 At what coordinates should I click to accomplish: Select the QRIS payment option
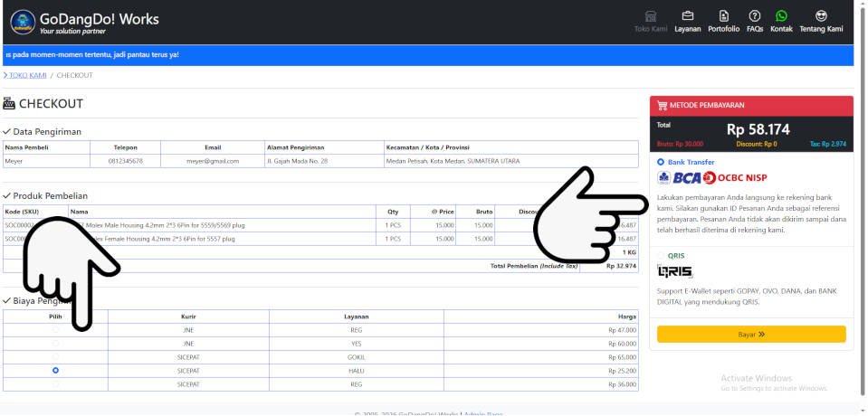click(x=662, y=256)
